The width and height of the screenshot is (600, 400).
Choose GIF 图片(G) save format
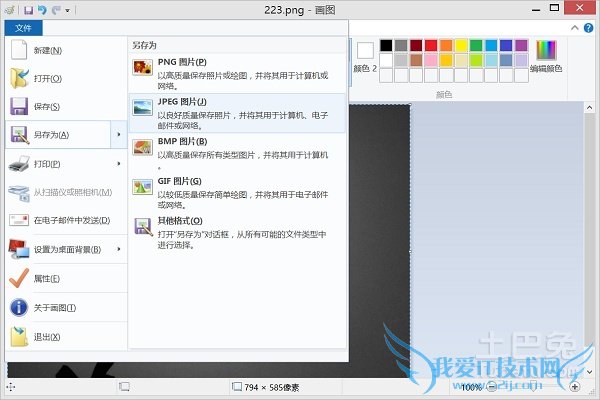pyautogui.click(x=237, y=193)
